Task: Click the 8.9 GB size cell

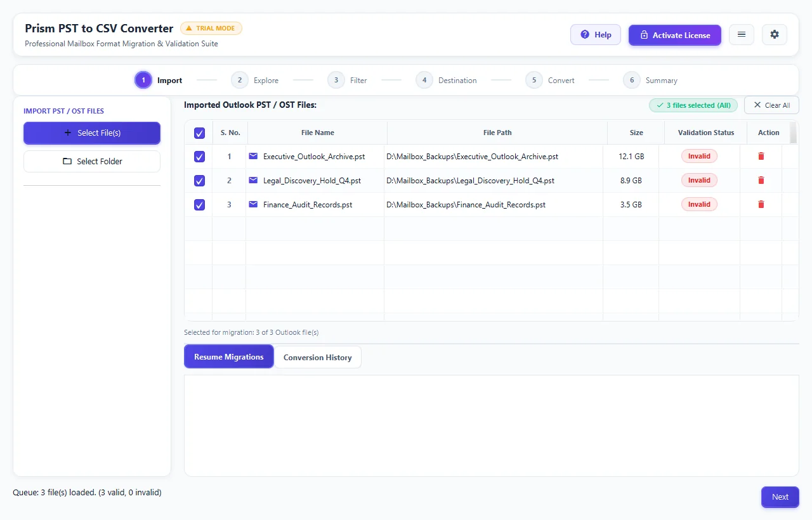Action: pyautogui.click(x=631, y=181)
